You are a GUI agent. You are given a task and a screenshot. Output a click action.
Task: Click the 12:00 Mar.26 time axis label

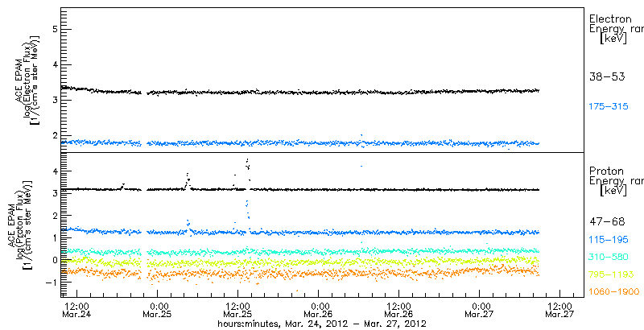[398, 311]
